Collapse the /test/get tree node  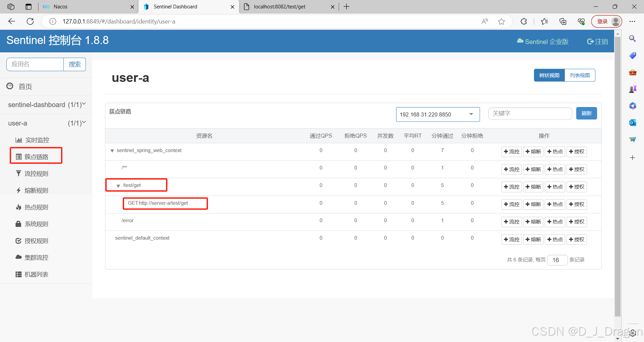click(118, 186)
